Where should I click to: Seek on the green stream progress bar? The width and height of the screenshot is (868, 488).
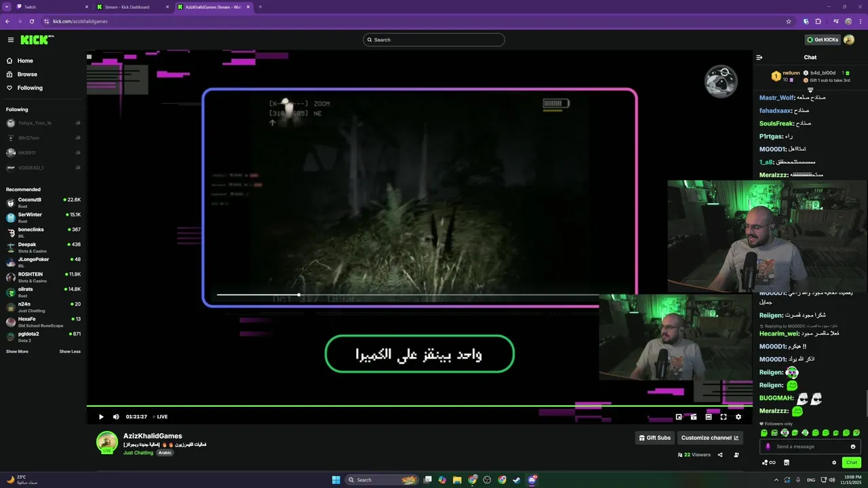pyautogui.click(x=419, y=405)
